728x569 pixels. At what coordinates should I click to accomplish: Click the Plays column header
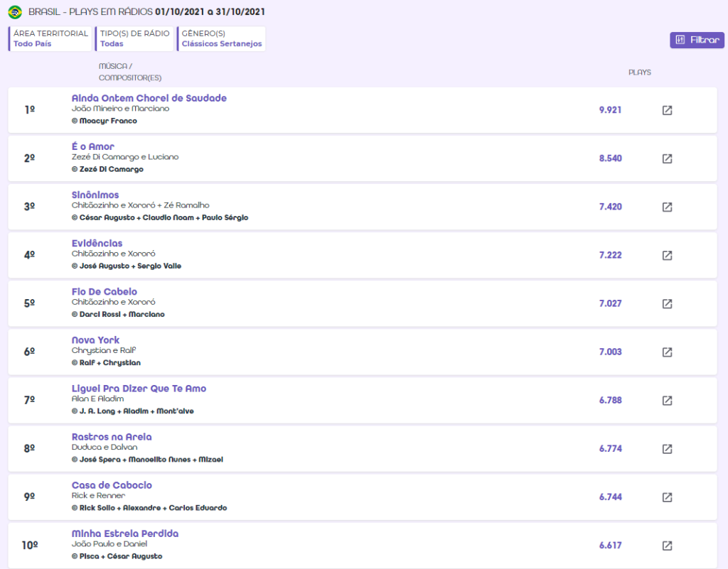tap(639, 72)
